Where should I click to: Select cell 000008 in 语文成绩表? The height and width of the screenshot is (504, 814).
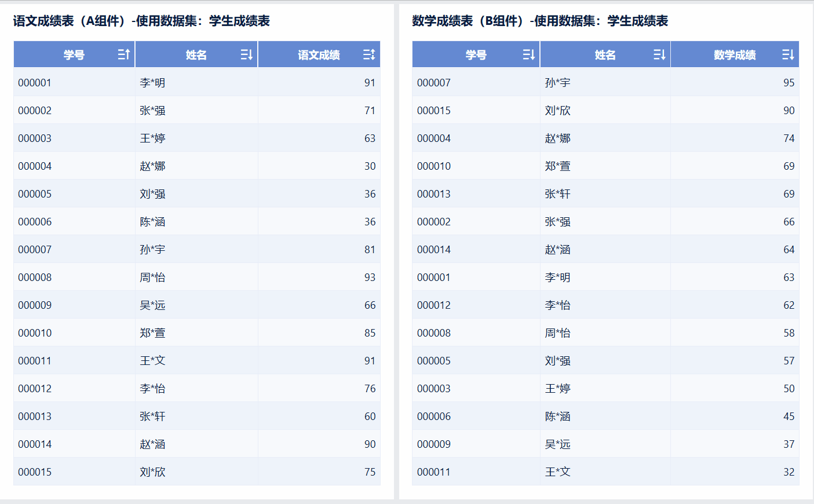tap(74, 277)
